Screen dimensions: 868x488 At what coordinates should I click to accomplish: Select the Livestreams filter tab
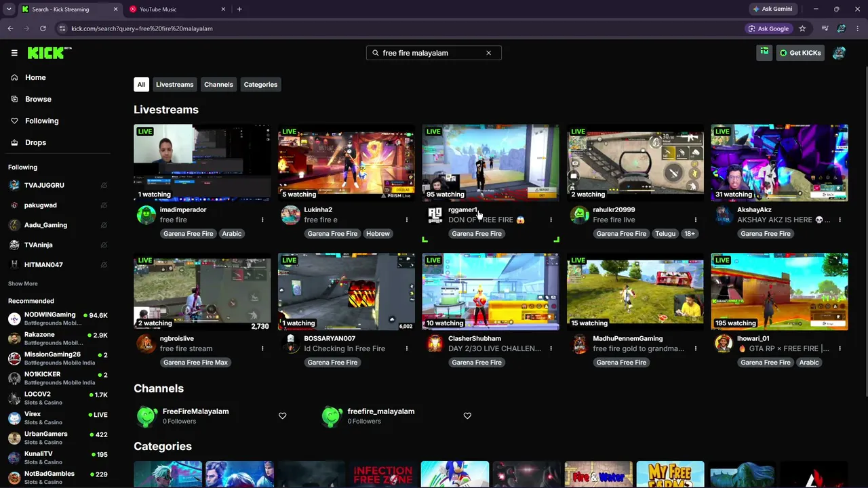tap(174, 85)
